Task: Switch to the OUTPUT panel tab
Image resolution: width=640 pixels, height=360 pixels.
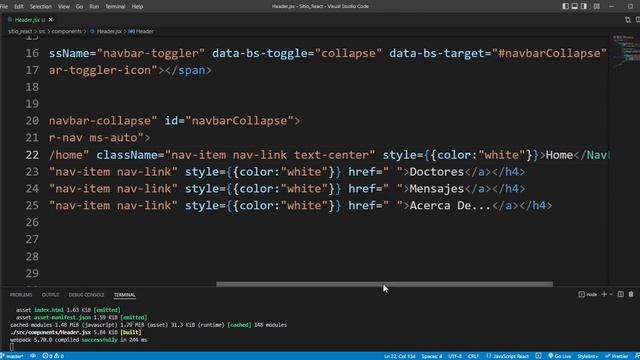Action: click(x=50, y=295)
